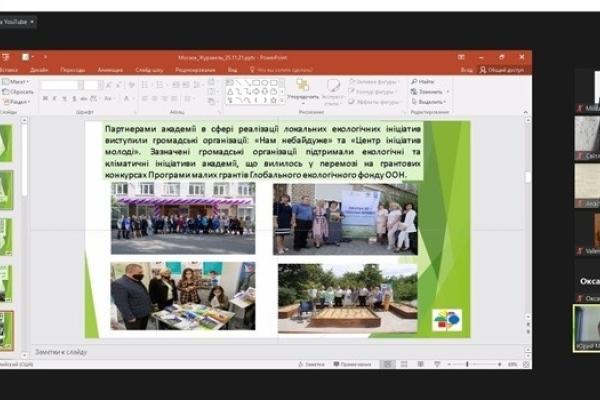
Task: Open the Animation (Анимация) ribbon tab
Action: click(x=110, y=70)
